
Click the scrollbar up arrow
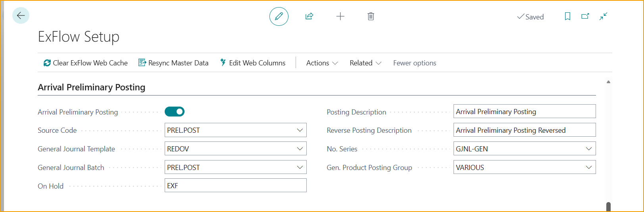pos(608,82)
